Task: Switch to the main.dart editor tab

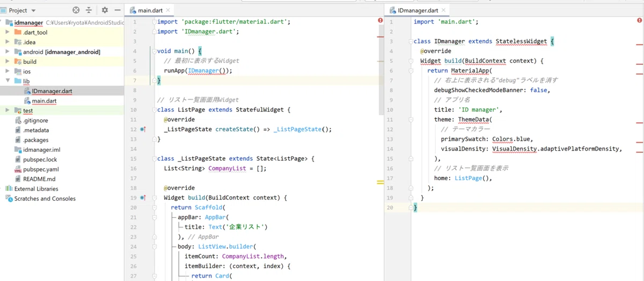Action: 149,10
